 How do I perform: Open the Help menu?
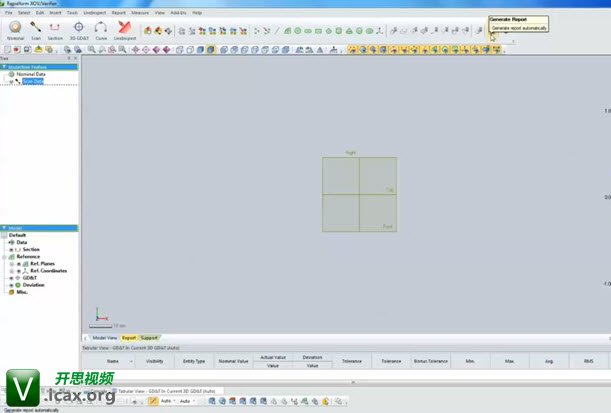pyautogui.click(x=197, y=13)
